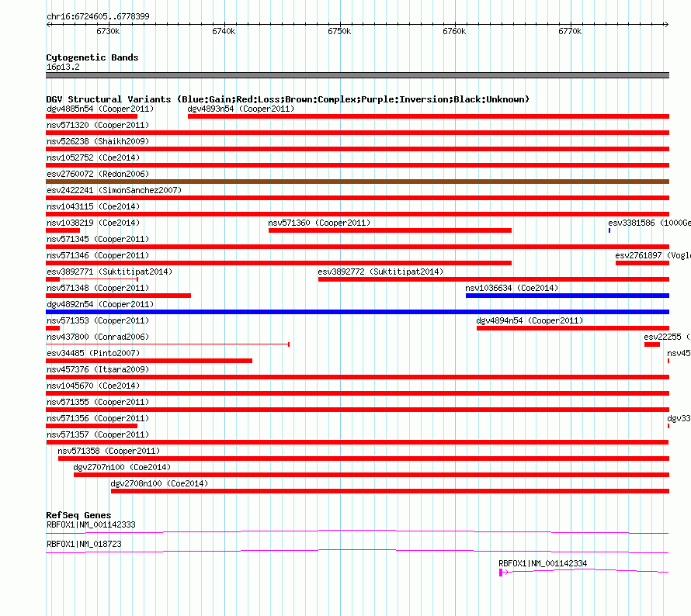Click nsv571358 (Cooper2011) label
Screen dimensions: 691x616
coord(109,451)
